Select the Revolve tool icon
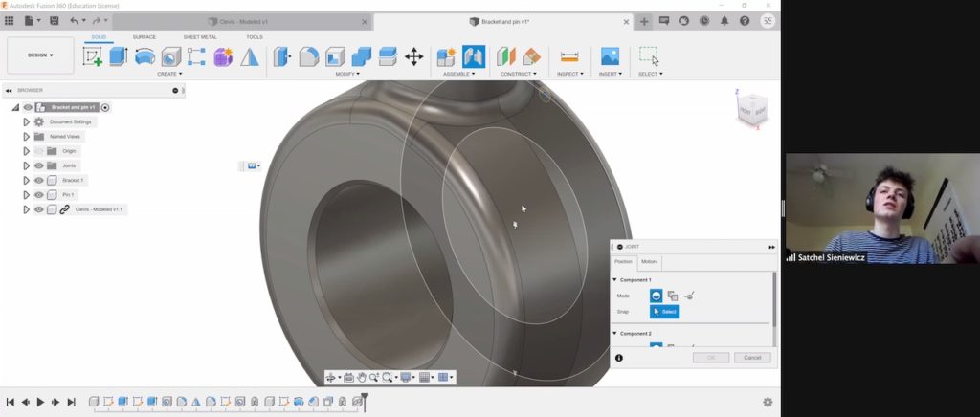The height and width of the screenshot is (417, 980). 145,56
